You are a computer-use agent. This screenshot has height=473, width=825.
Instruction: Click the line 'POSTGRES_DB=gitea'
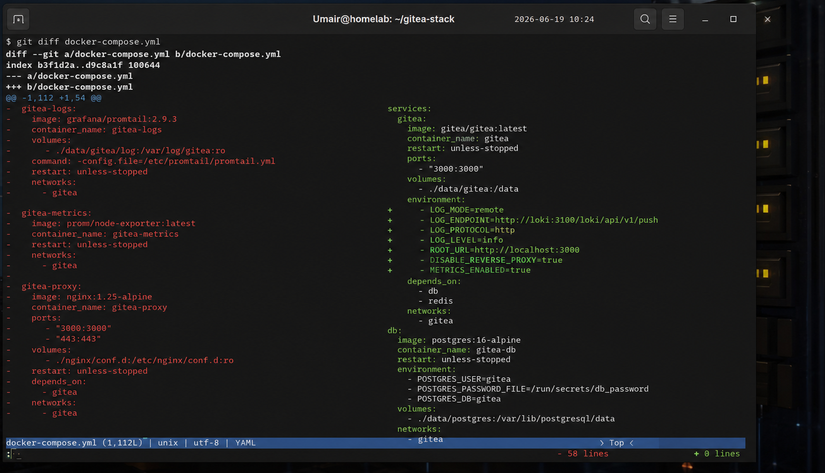(459, 399)
